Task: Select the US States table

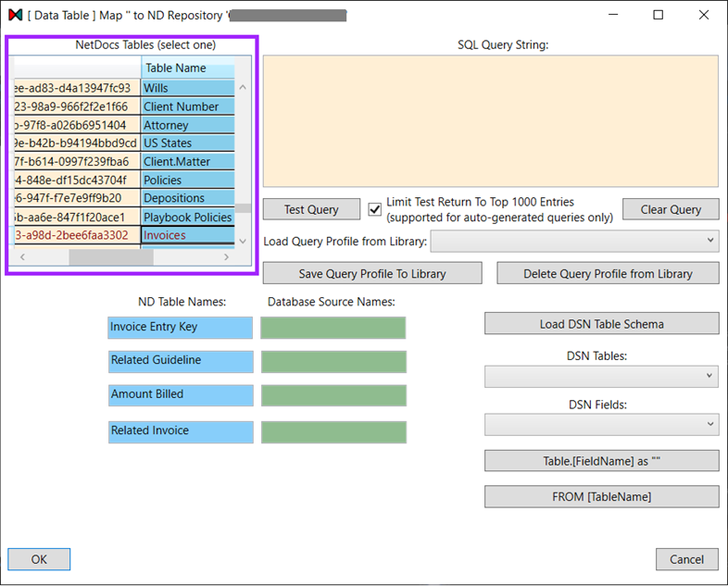Action: [188, 143]
